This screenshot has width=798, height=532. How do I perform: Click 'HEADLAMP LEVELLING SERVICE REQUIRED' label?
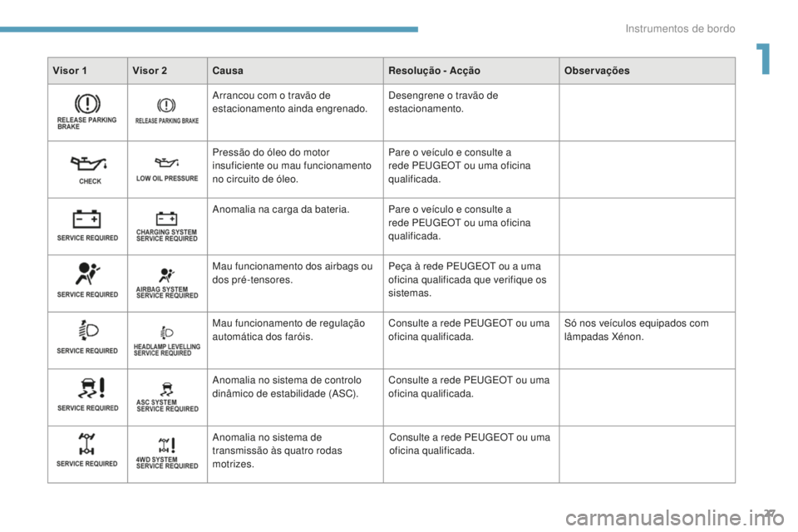[167, 350]
